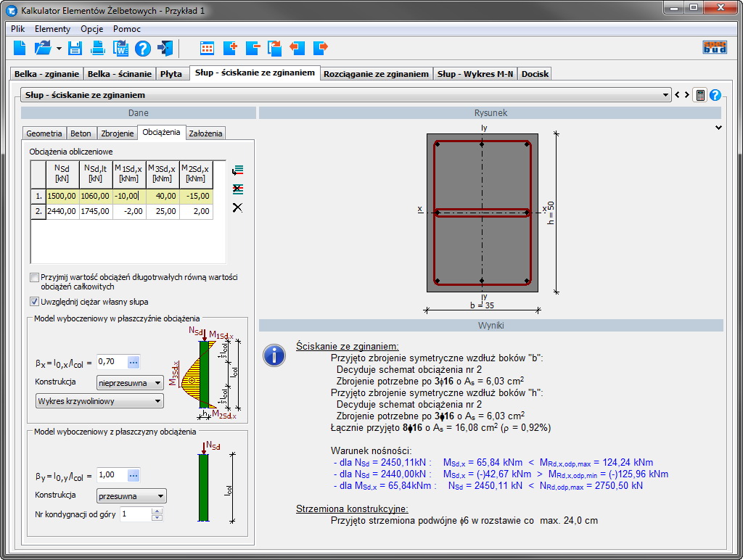Add a new element (plus icon)

[x=230, y=48]
